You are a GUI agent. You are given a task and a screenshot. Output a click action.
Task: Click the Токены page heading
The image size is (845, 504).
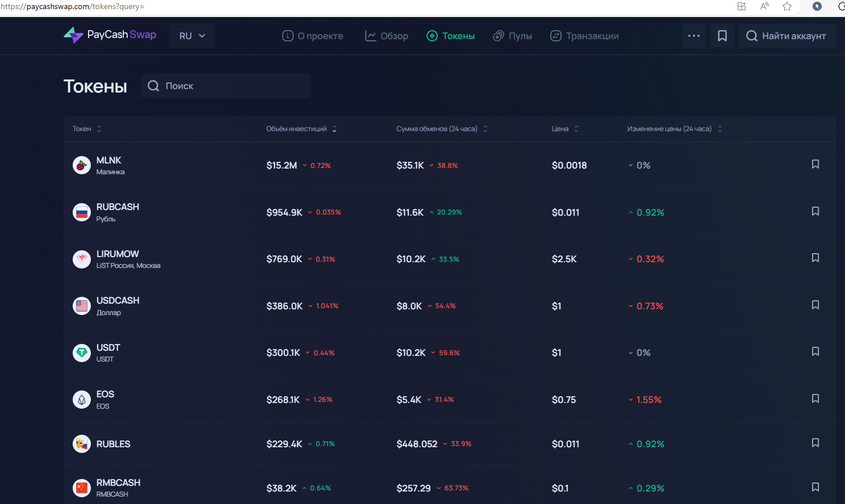pyautogui.click(x=95, y=86)
